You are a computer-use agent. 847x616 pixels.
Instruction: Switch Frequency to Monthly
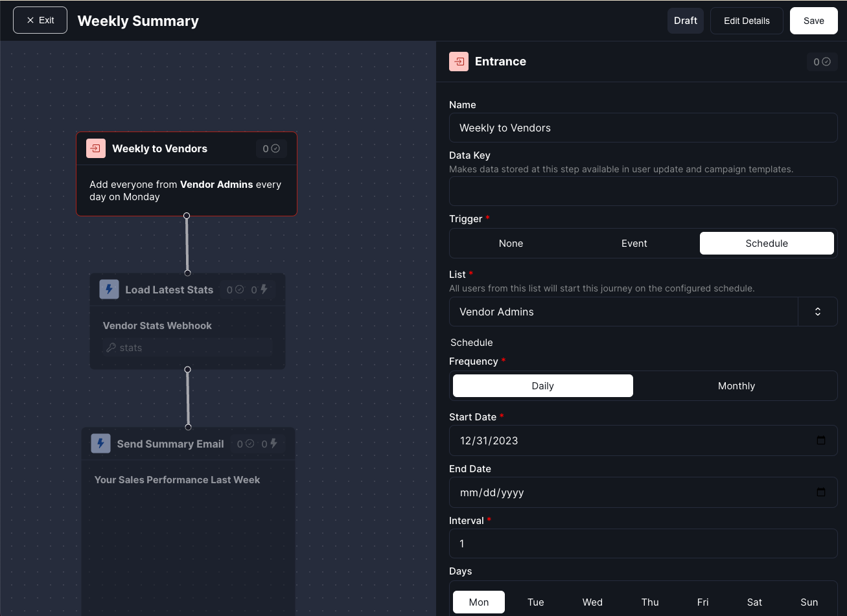736,385
